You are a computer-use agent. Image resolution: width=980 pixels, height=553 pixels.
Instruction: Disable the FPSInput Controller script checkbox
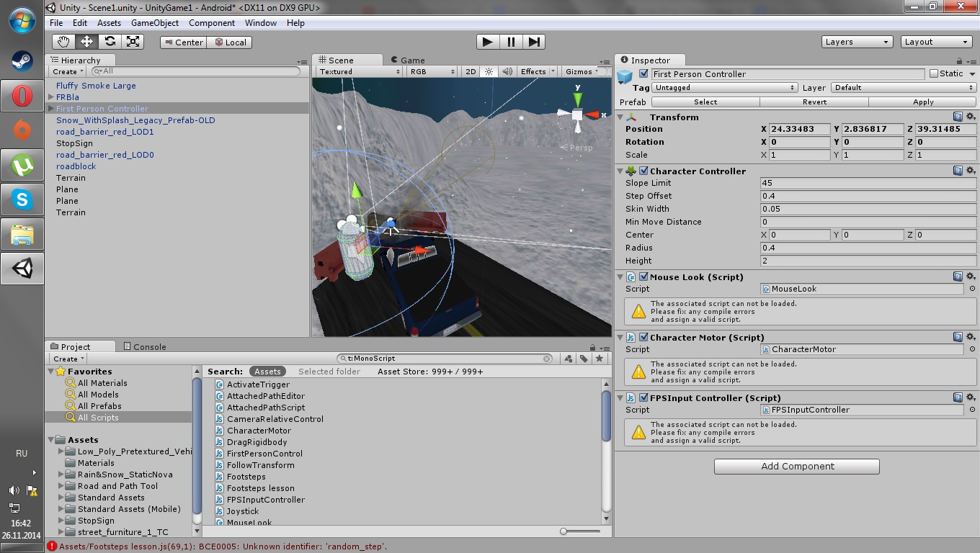643,397
